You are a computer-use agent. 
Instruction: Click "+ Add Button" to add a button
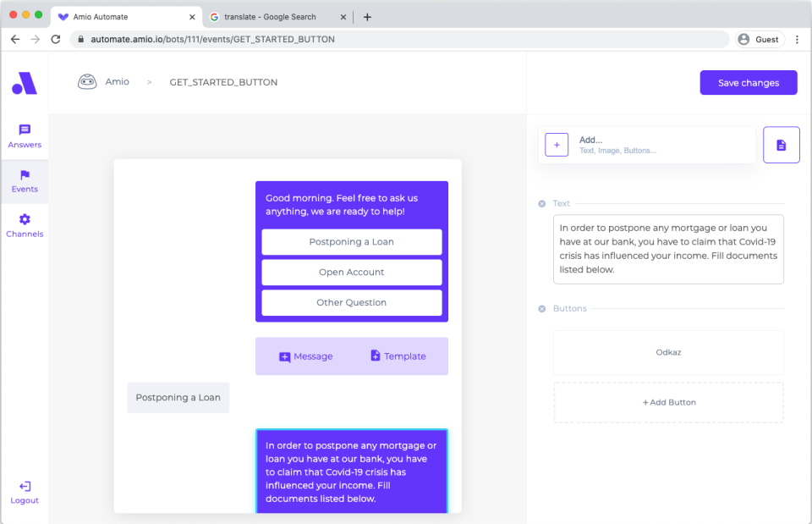[x=668, y=402]
